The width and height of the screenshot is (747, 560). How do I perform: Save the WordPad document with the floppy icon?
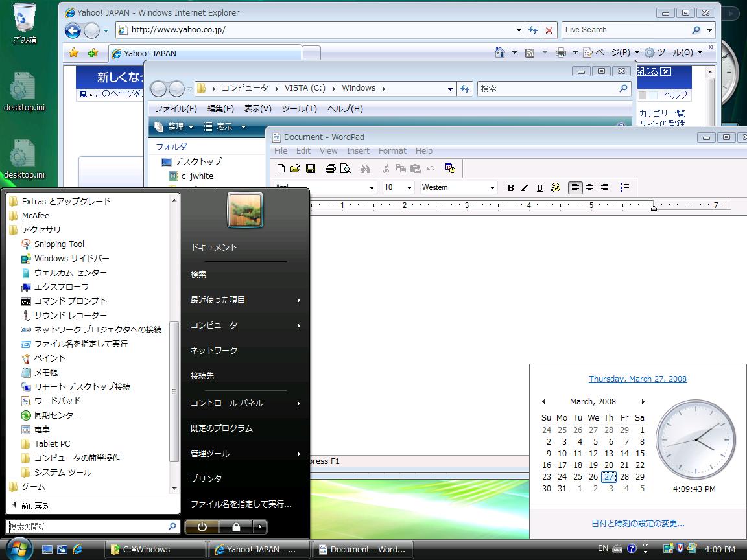(311, 168)
